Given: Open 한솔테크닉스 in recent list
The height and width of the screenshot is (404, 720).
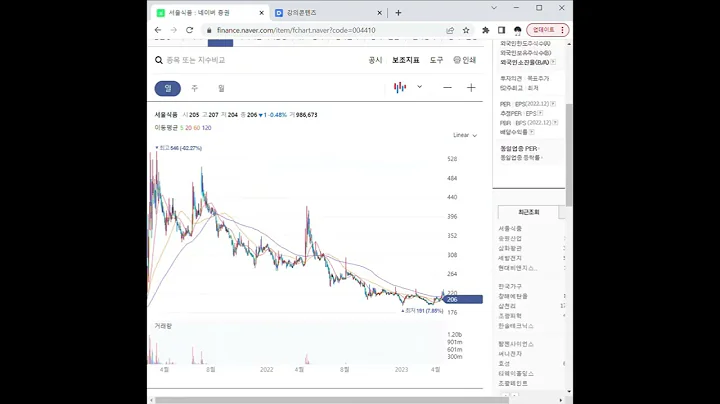Looking at the screenshot, I should click(516, 326).
